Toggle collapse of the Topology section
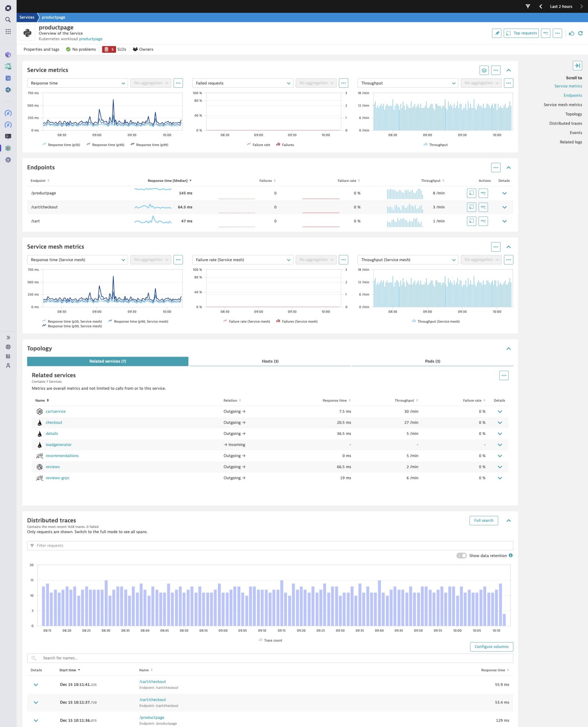 pos(509,348)
